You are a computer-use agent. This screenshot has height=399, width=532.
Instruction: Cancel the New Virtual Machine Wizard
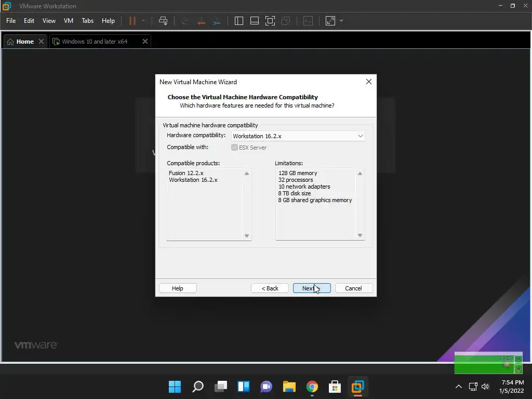[353, 288]
